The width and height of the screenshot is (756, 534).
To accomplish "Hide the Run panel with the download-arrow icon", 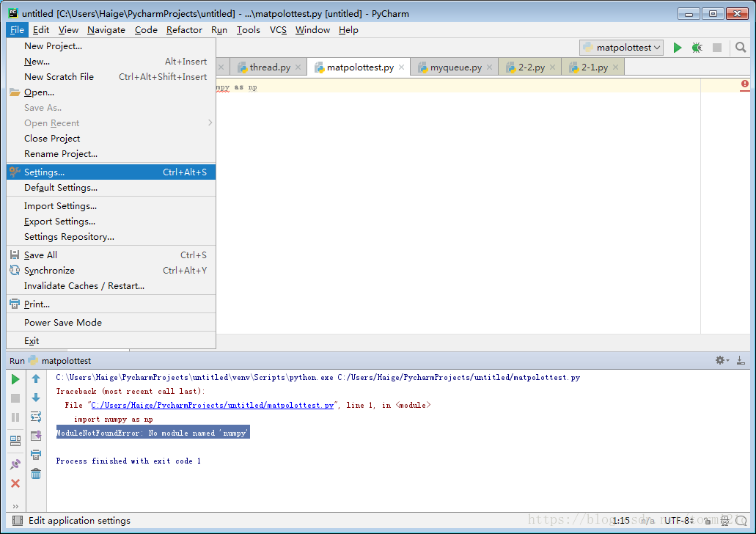I will click(741, 360).
